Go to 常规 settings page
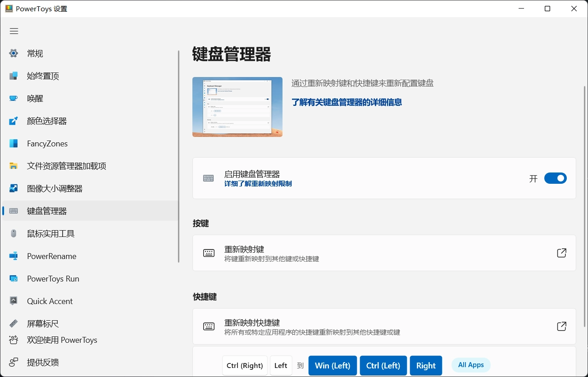 [x=90, y=53]
